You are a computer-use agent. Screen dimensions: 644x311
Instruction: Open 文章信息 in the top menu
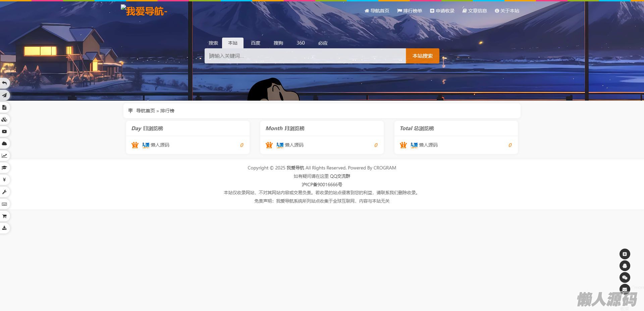pyautogui.click(x=475, y=11)
